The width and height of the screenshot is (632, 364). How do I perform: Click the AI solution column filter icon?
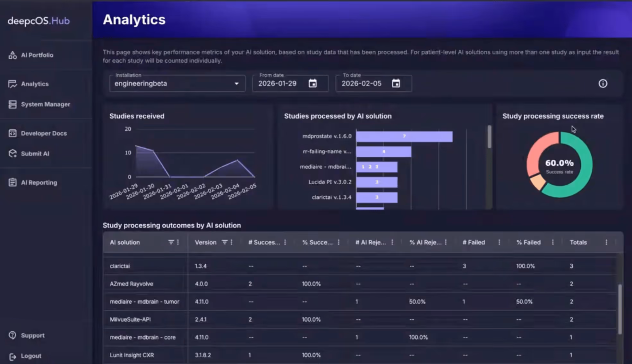point(171,242)
